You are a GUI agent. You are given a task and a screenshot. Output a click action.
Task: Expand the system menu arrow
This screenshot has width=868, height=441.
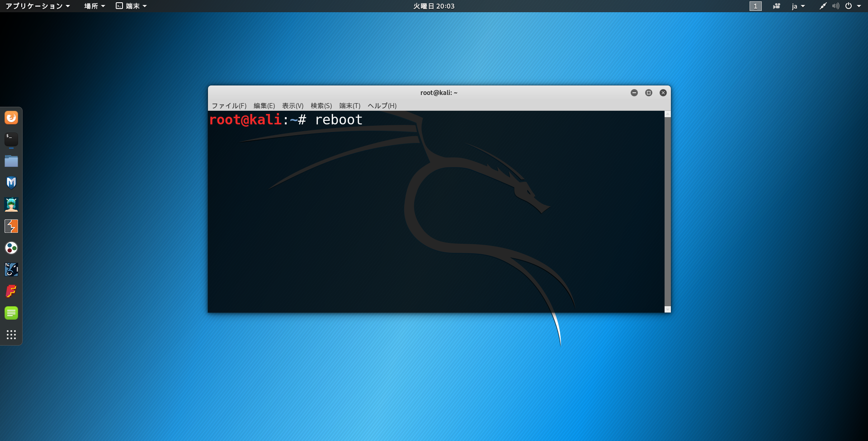click(x=859, y=6)
